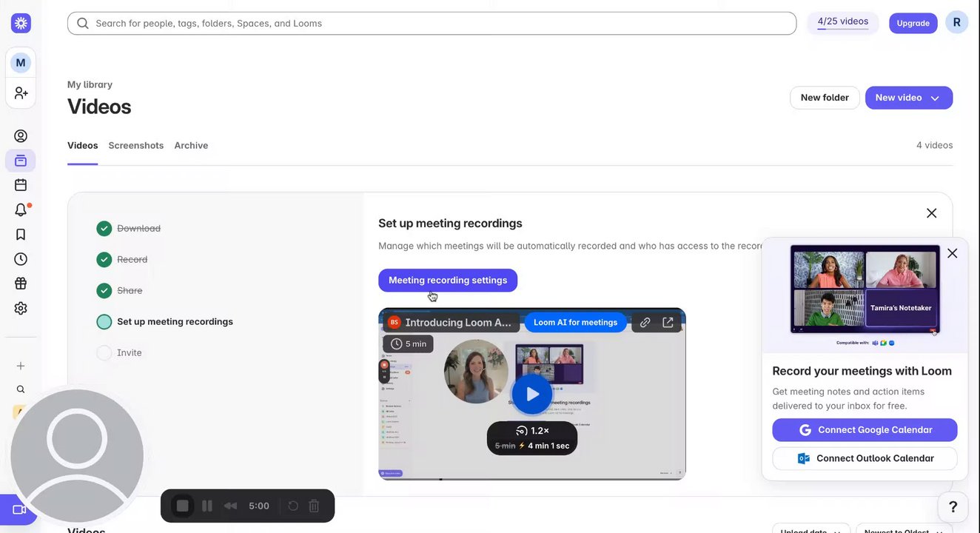The width and height of the screenshot is (980, 533).
Task: Click Connect Google Calendar
Action: tap(865, 430)
